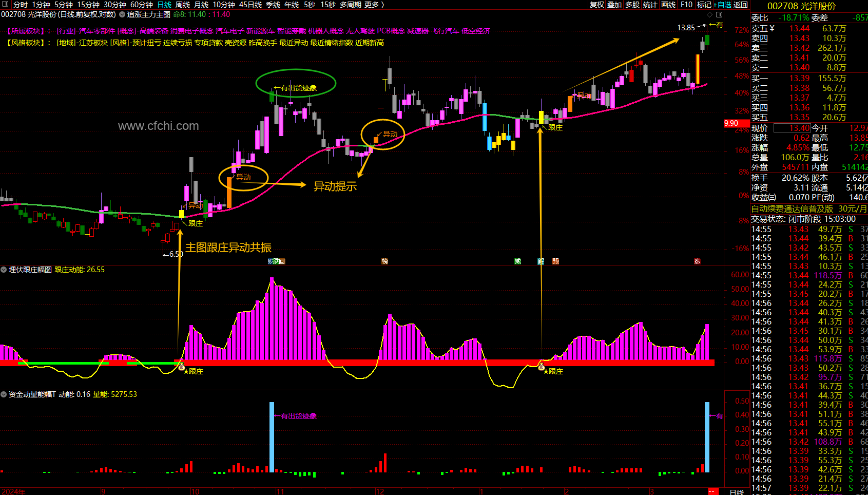Click the 机器人概念 sector link
The image size is (868, 495).
pos(326,31)
